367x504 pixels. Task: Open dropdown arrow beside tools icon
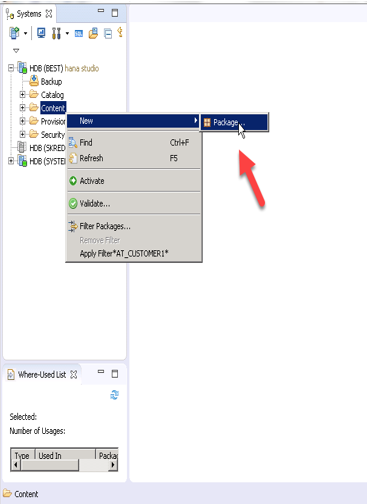click(x=67, y=33)
